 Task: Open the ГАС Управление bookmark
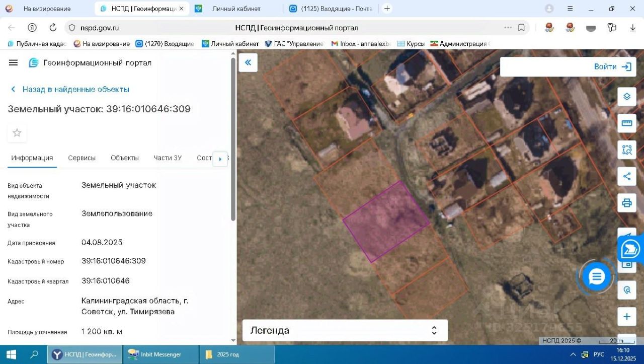click(294, 44)
